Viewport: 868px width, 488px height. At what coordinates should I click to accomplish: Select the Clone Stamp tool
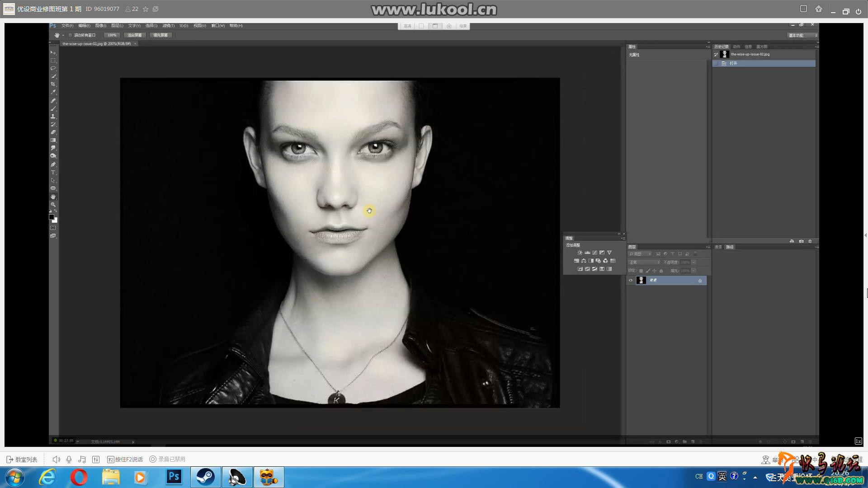(x=53, y=116)
